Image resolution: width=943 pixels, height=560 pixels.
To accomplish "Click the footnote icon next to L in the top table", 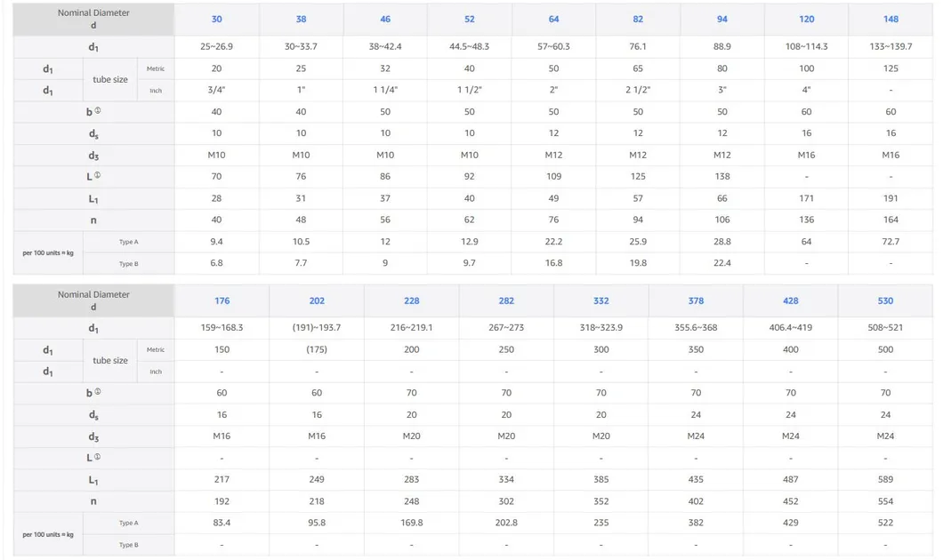I will pyautogui.click(x=98, y=176).
